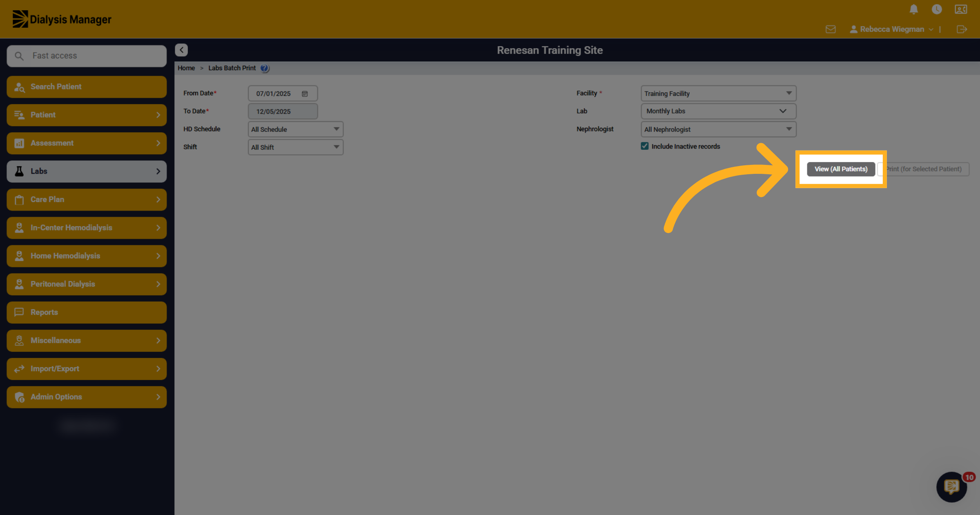Screen dimensions: 980x515
Task: Click the Labs Batch Print help icon
Action: click(x=265, y=68)
